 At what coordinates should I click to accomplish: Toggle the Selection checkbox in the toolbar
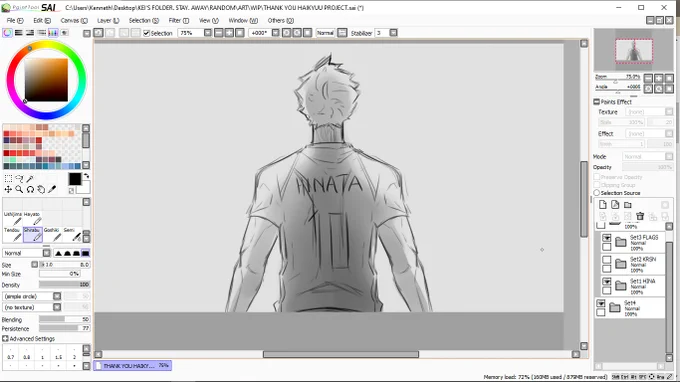pos(147,33)
